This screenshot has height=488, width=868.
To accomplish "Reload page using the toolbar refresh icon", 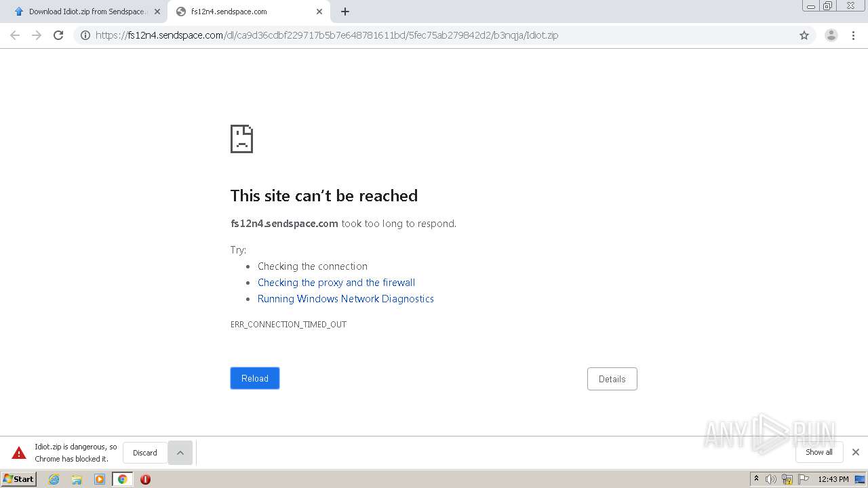I will pyautogui.click(x=58, y=35).
